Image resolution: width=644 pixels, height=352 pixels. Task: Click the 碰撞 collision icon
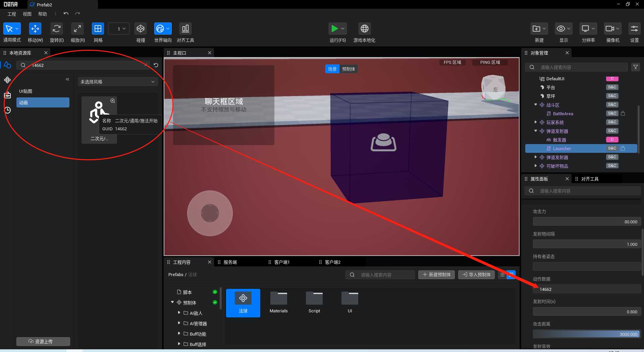(x=141, y=29)
